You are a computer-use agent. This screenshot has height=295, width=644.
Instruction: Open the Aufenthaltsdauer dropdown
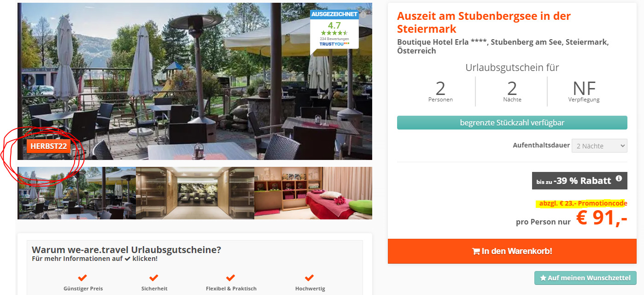(599, 146)
